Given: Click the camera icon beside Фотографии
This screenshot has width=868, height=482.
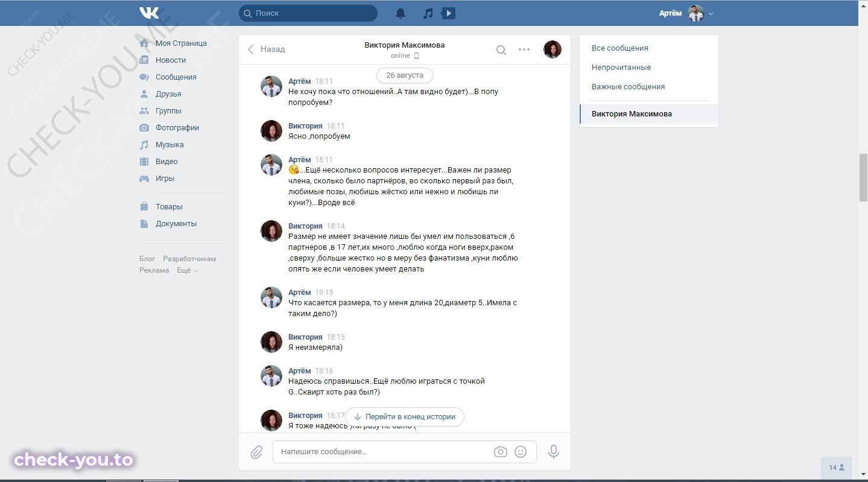Looking at the screenshot, I should (x=144, y=128).
